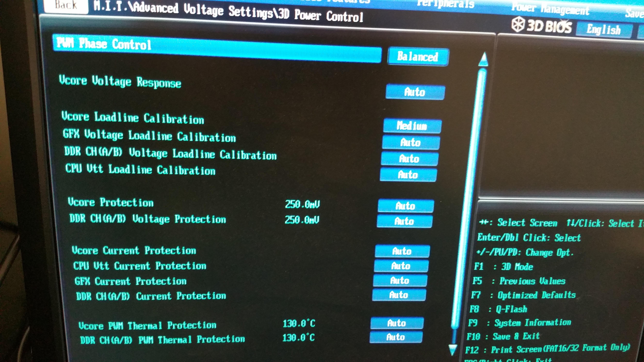Open Vcore Current Protection Auto setting
Image resolution: width=644 pixels, height=362 pixels.
pos(402,251)
